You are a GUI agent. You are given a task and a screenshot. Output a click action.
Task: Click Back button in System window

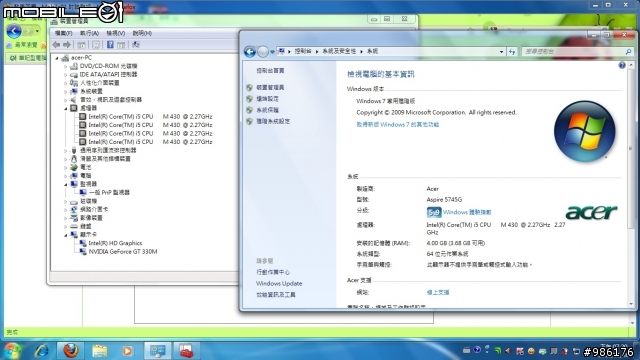point(250,51)
